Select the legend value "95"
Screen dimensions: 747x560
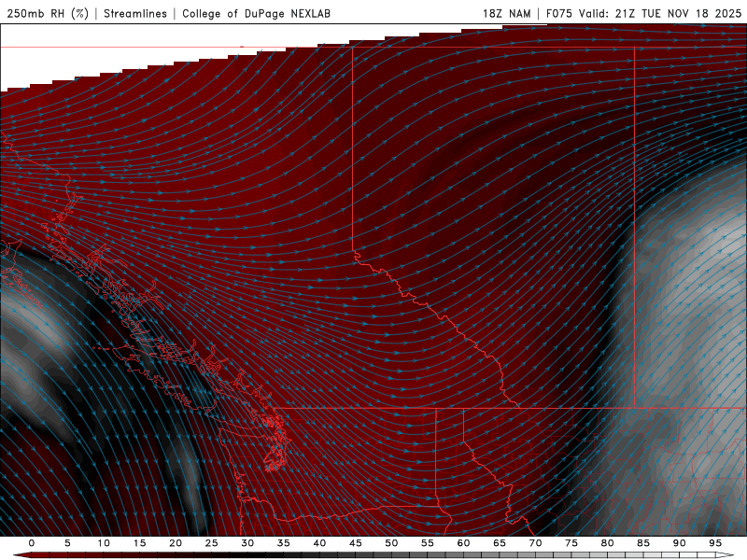click(715, 543)
